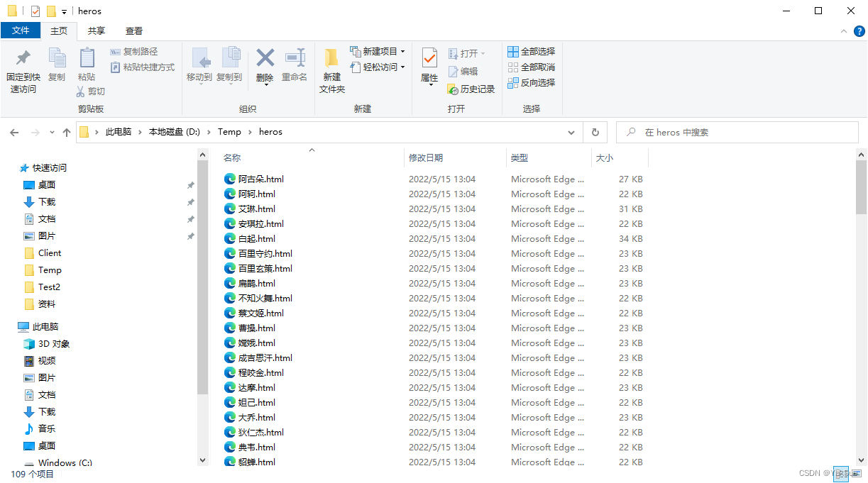The width and height of the screenshot is (868, 483).
Task: Open the address bar history dropdown
Action: point(572,133)
